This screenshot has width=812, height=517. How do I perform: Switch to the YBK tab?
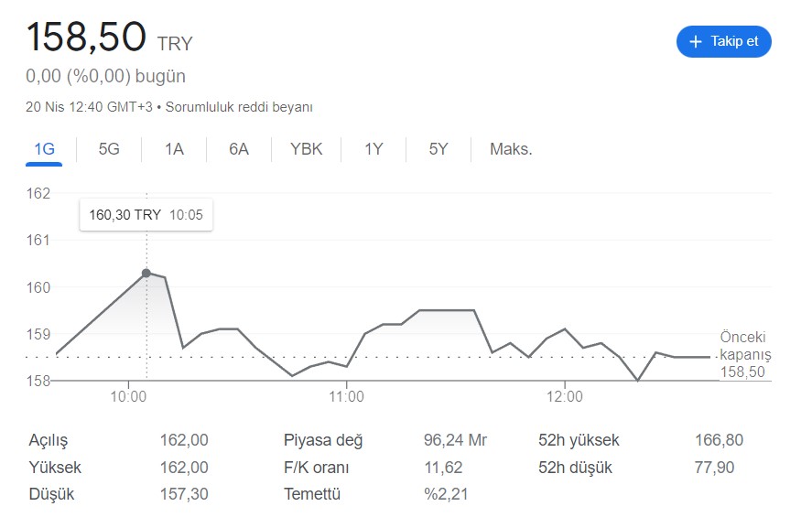[x=306, y=149]
